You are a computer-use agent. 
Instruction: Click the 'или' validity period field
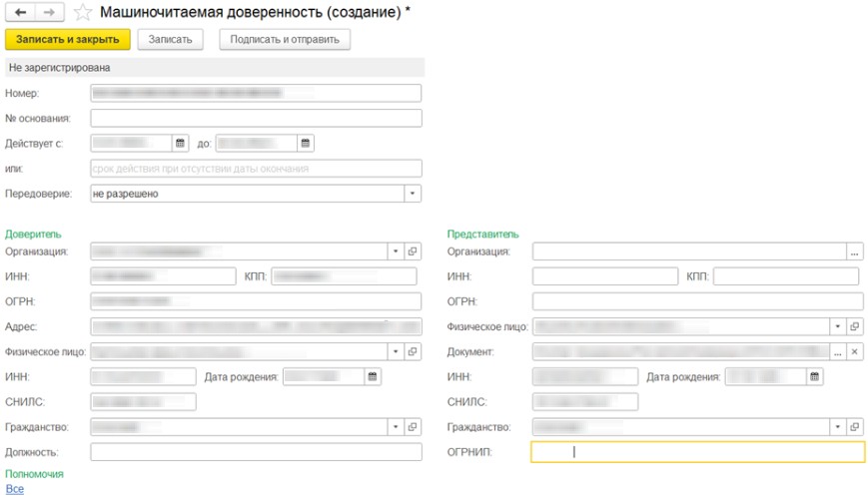pyautogui.click(x=256, y=169)
